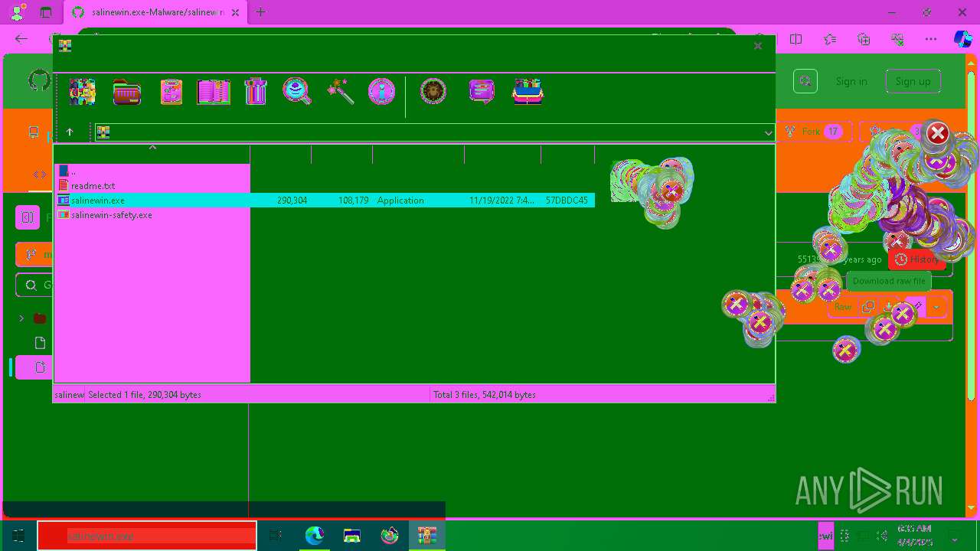
Task: Open the browser tab actions menu
Action: [46, 12]
